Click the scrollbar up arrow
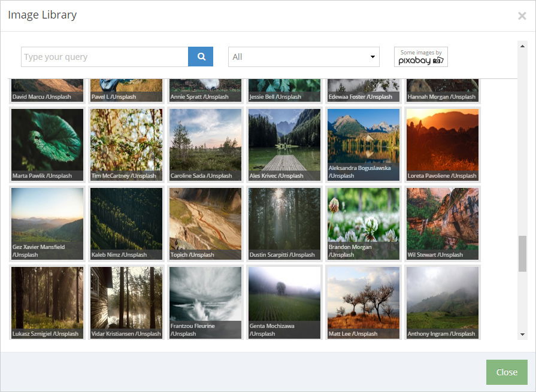 [x=522, y=46]
